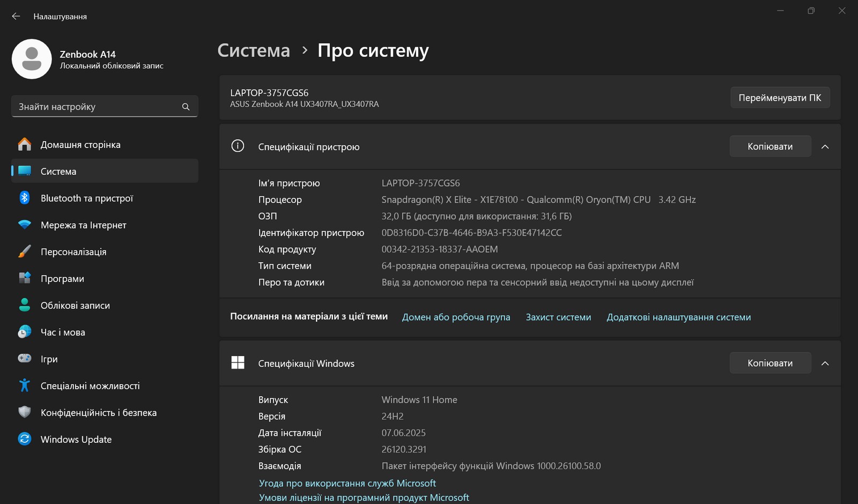Screen dimensions: 858x504
Task: Open Windows Update page
Action: pos(105,439)
